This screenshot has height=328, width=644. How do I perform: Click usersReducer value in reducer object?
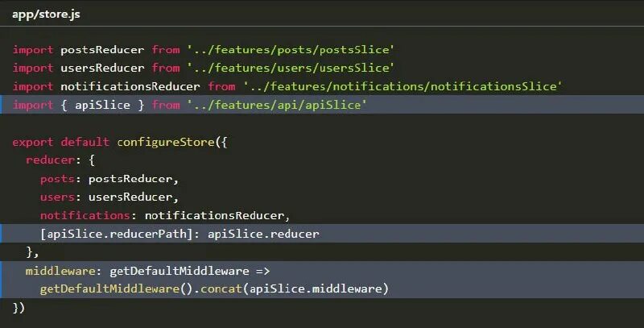tap(130, 197)
